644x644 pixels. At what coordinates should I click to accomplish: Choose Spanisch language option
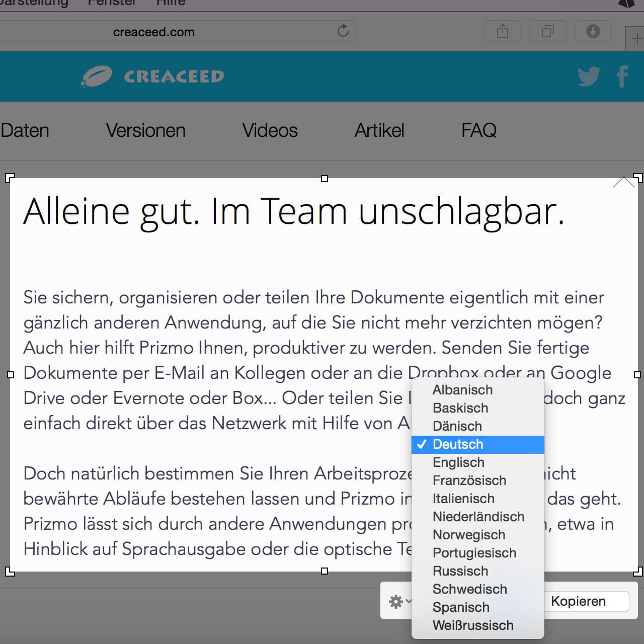[x=478, y=607]
